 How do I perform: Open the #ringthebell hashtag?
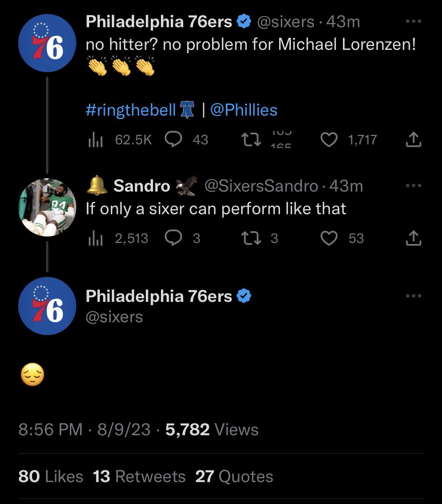point(131,110)
